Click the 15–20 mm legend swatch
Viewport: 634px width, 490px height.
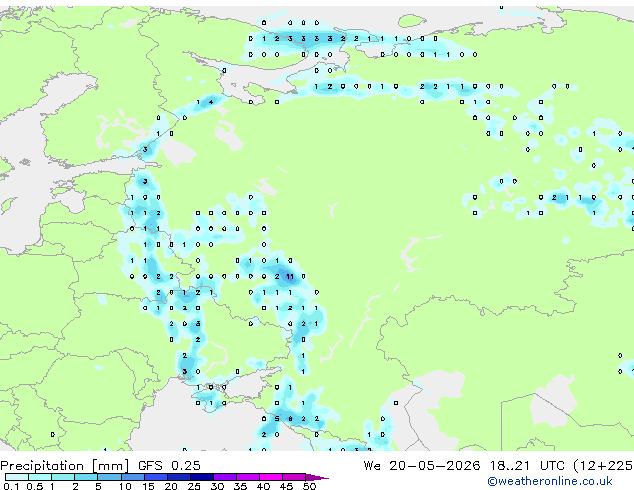[x=155, y=477]
